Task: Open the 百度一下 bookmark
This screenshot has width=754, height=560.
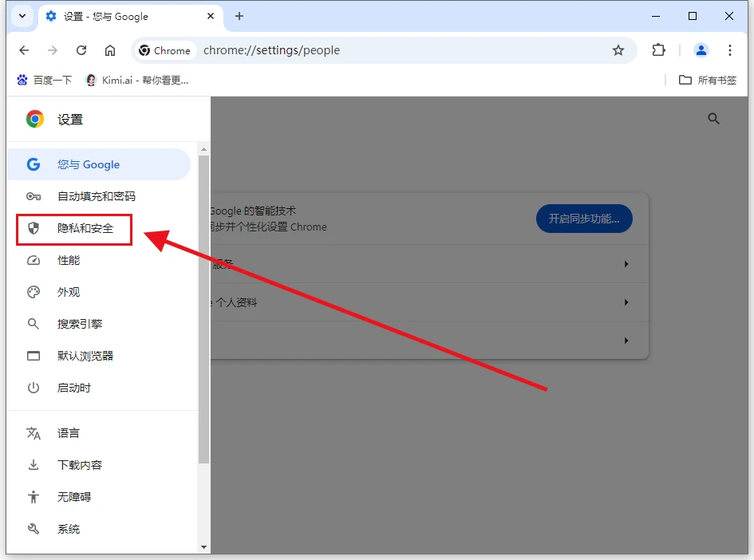Action: click(44, 81)
